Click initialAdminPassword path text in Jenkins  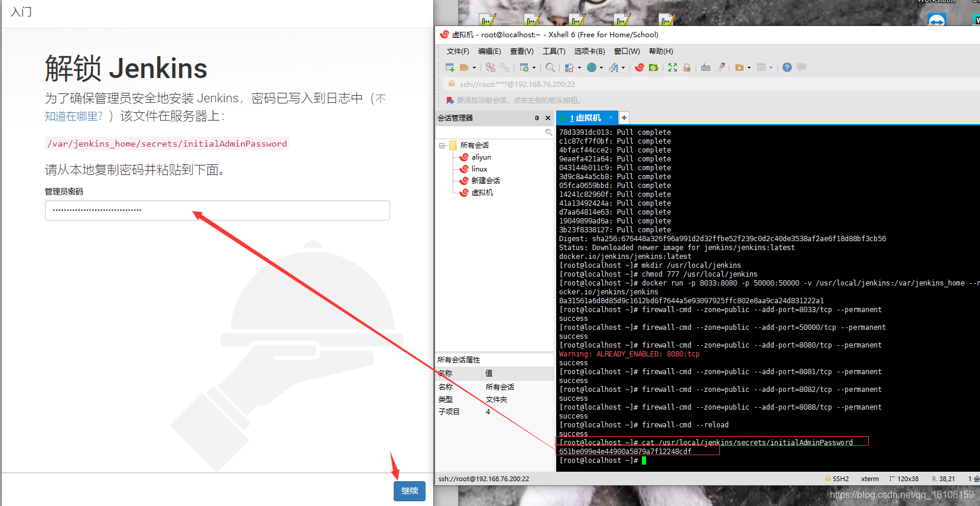(167, 144)
